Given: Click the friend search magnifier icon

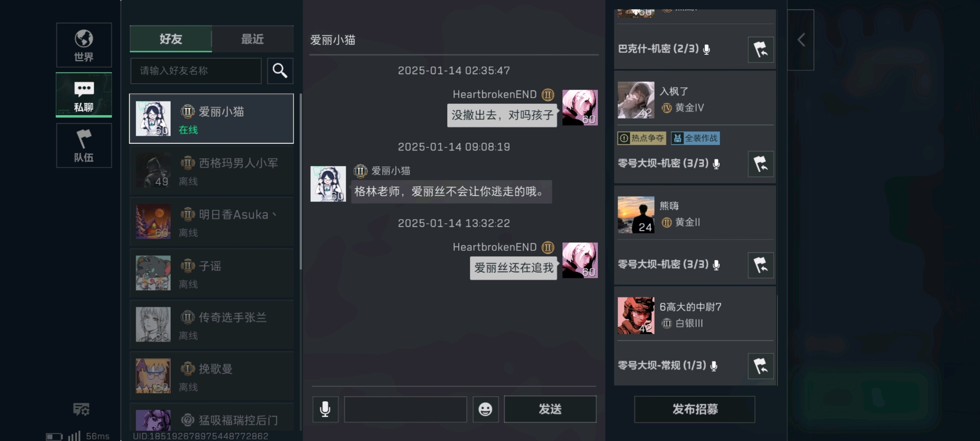Looking at the screenshot, I should [280, 71].
